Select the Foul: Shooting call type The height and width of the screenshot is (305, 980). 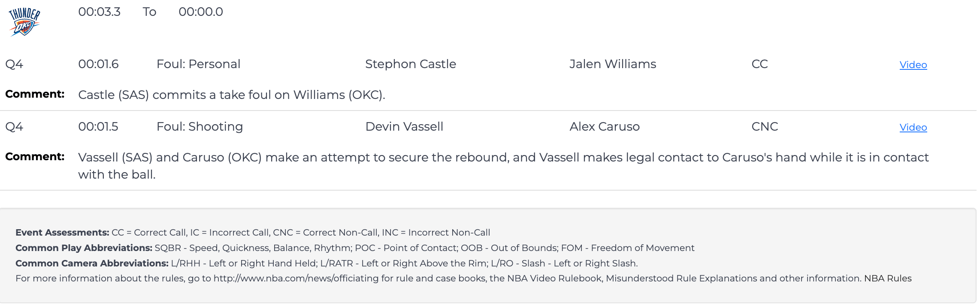[200, 126]
